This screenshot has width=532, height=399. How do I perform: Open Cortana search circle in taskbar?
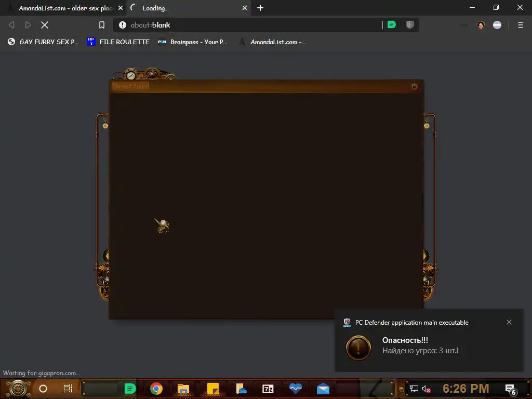[x=43, y=389]
